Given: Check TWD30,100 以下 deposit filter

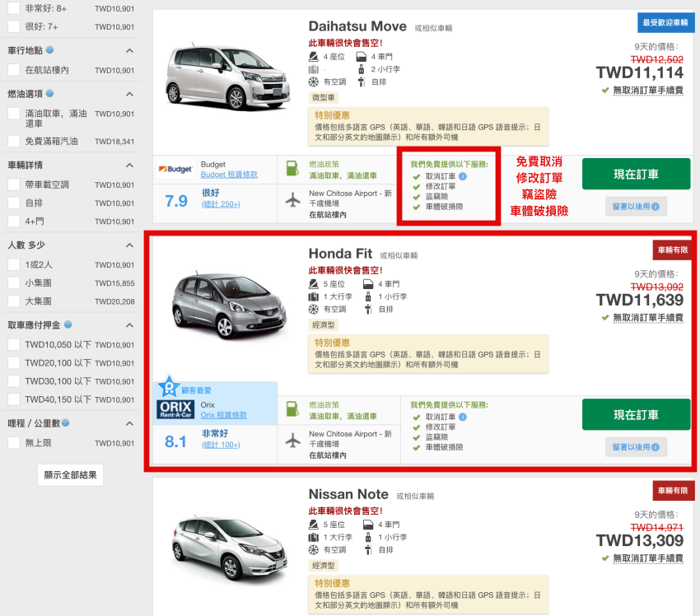Looking at the screenshot, I should pos(14,380).
